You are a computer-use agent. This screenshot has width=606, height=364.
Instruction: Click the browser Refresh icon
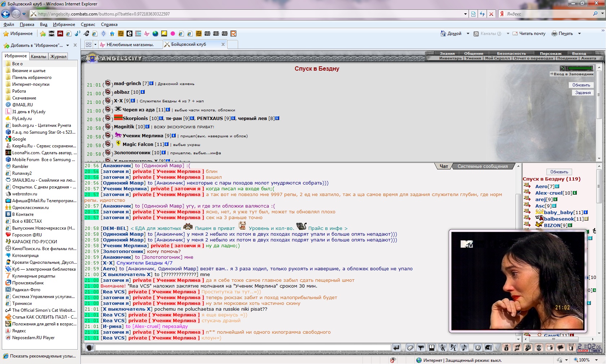click(482, 14)
